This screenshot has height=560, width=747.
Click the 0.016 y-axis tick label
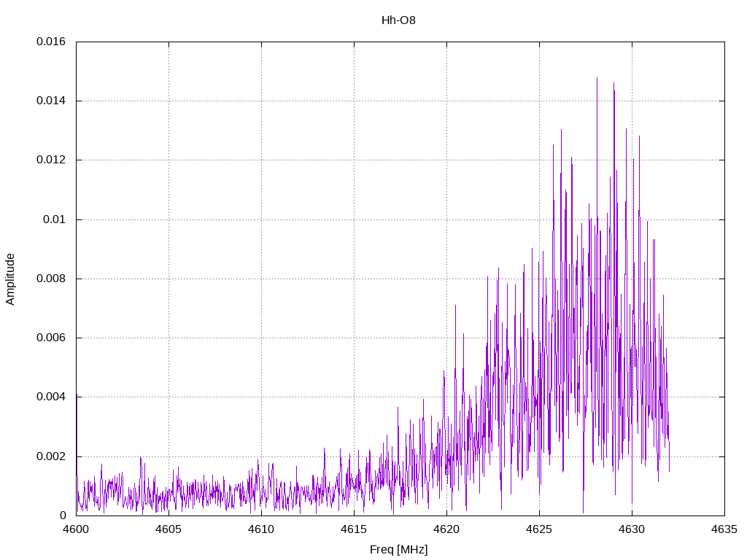[51, 42]
